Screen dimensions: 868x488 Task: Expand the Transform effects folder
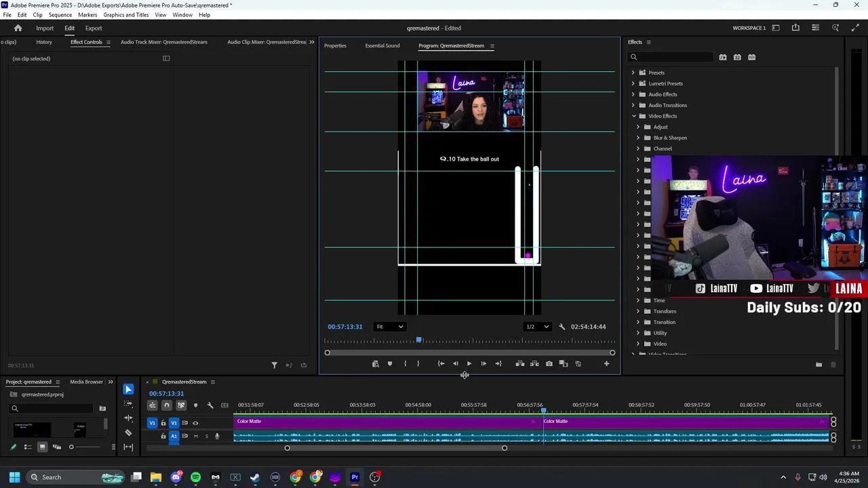point(638,311)
